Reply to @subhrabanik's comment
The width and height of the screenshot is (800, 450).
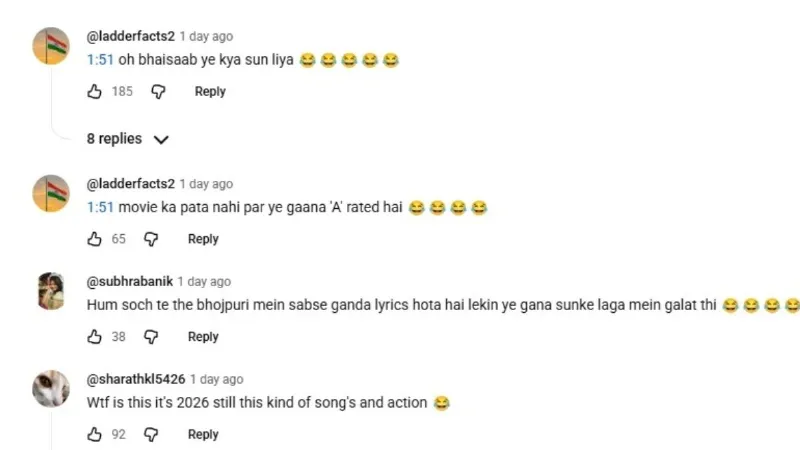203,337
